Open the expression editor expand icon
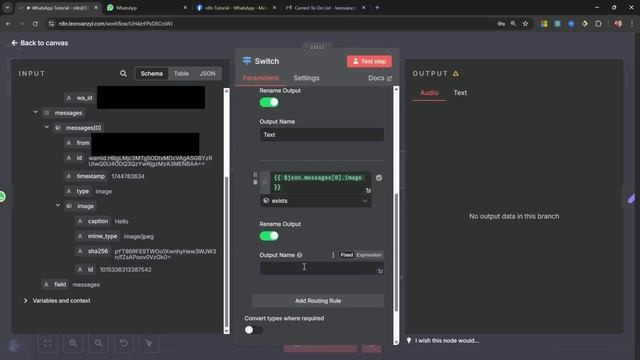Screen dimensions: 640x360 tap(368, 190)
